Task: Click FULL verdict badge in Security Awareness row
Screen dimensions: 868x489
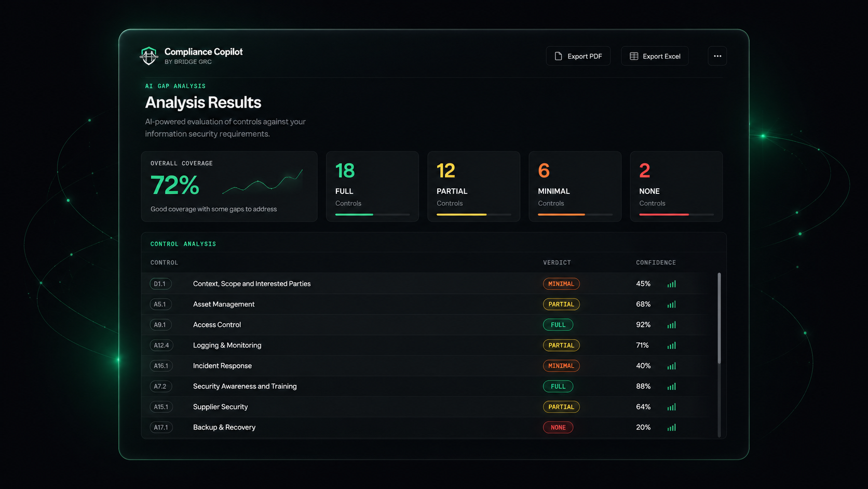Action: (x=558, y=386)
